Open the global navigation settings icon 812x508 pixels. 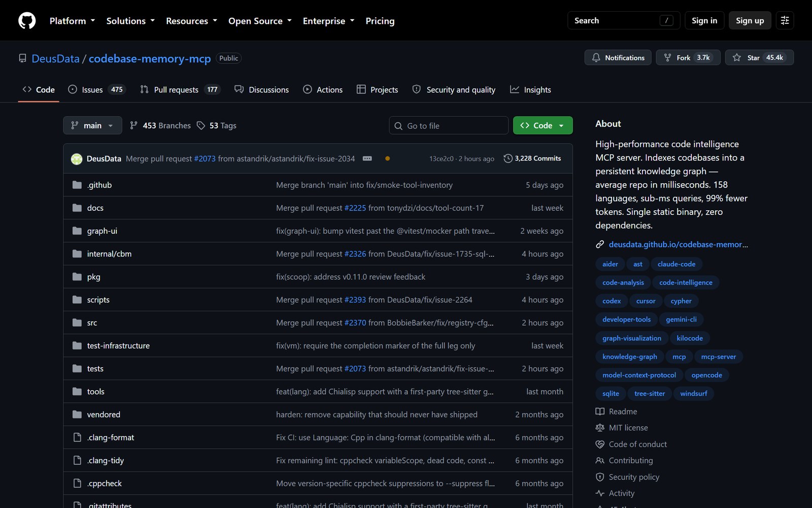point(785,20)
